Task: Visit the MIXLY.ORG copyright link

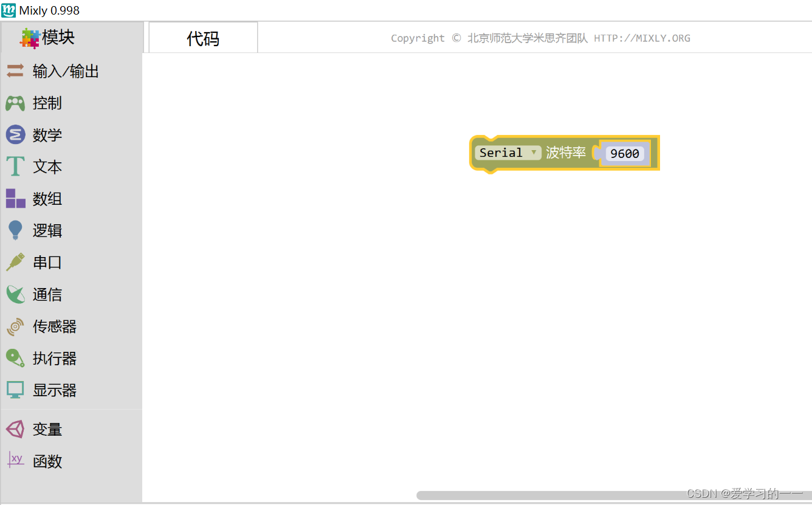Action: tap(641, 38)
